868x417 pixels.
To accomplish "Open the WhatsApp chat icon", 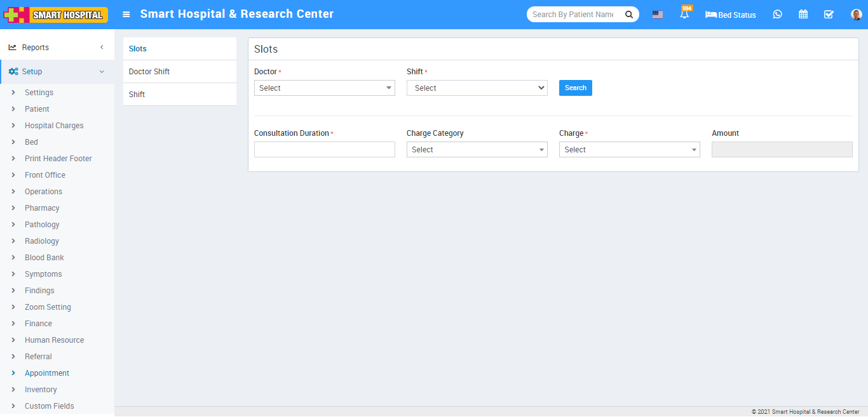I will (777, 14).
